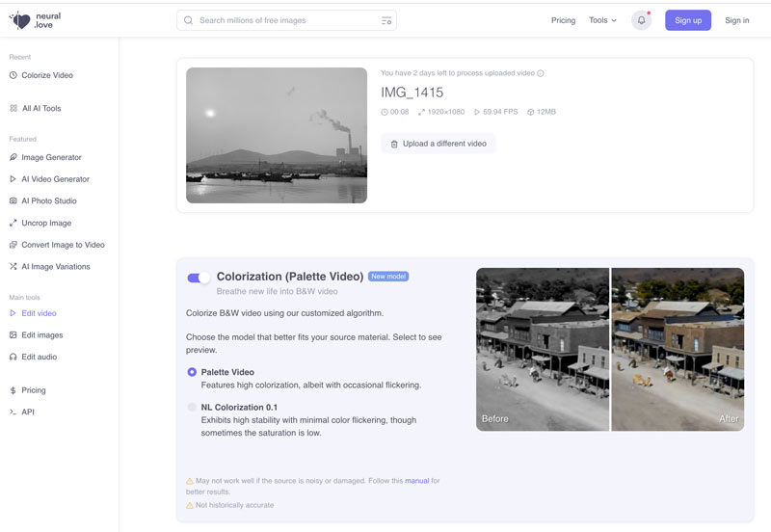Click the info icon beside upload notice
Image resolution: width=771 pixels, height=532 pixels.
point(541,73)
